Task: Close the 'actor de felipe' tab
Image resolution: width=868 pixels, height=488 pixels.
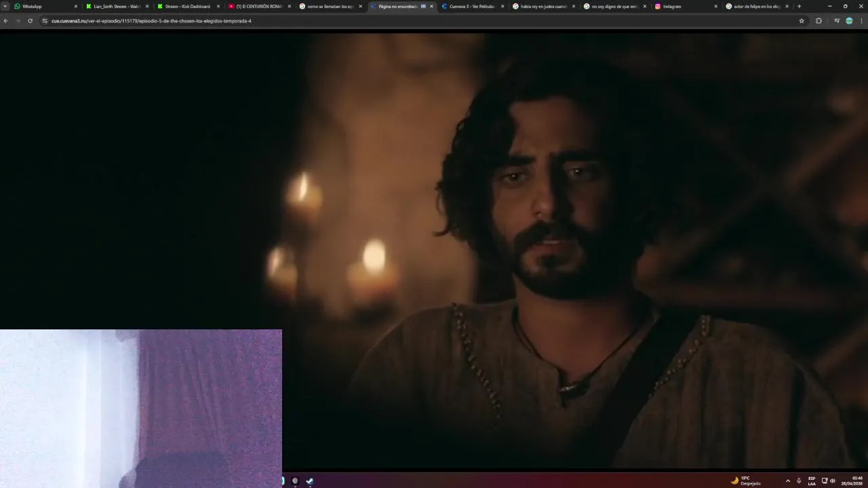Action: (x=787, y=6)
